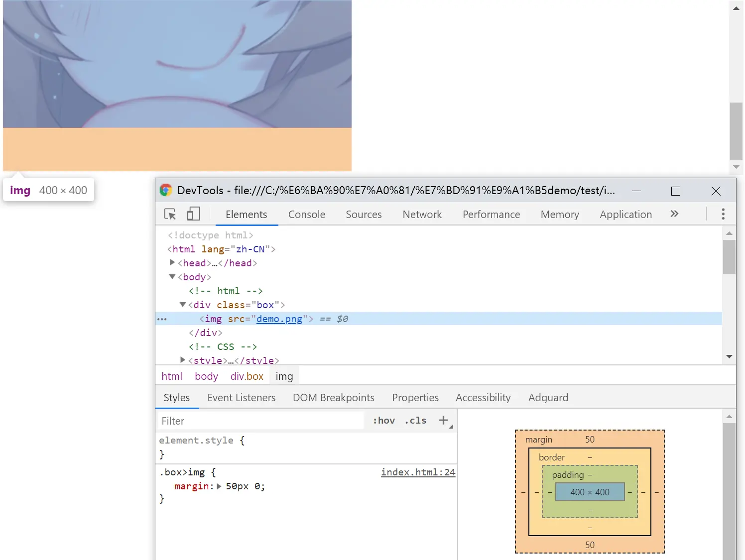Select the CSS comment node
Viewport: 745px width, 560px height.
pyautogui.click(x=223, y=346)
